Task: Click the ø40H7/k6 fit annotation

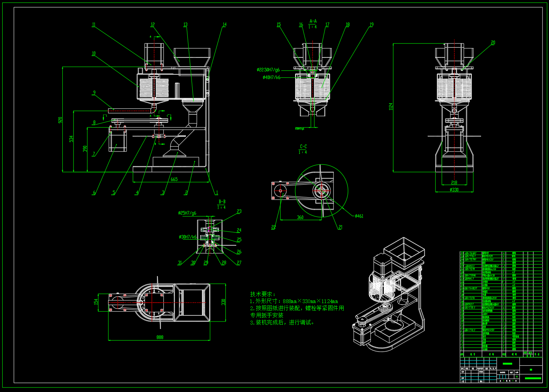Action: [x=271, y=78]
